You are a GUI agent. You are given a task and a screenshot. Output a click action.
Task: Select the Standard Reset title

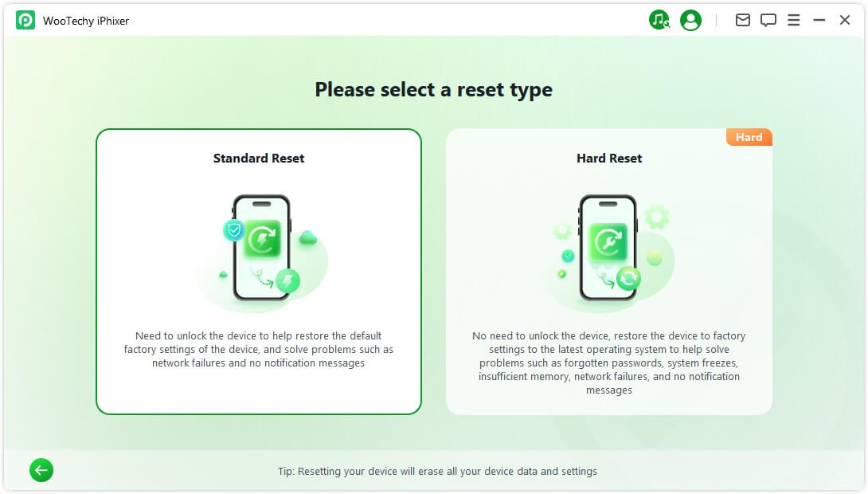pyautogui.click(x=259, y=158)
